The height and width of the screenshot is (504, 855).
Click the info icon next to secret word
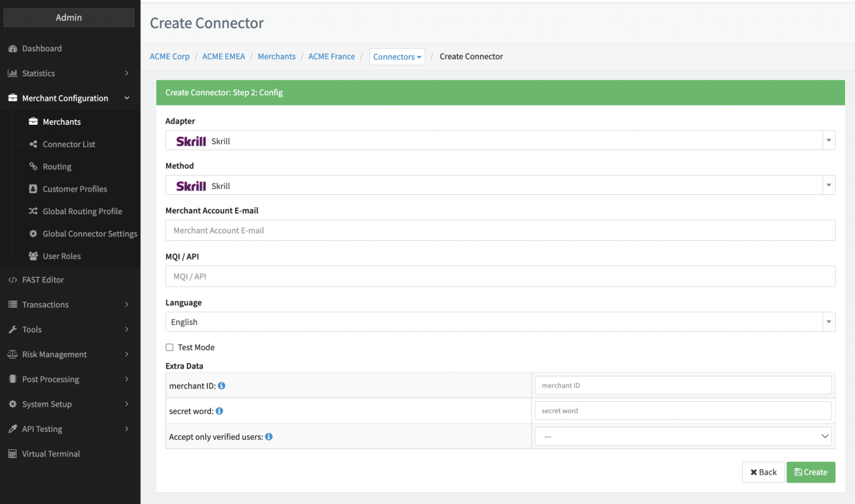coord(219,411)
